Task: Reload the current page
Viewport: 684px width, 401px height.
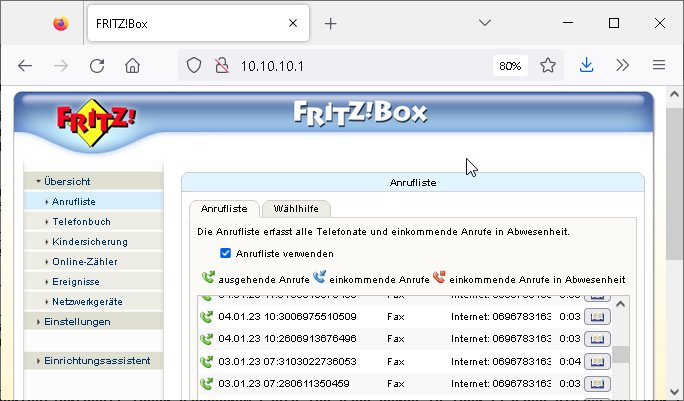Action: [x=97, y=65]
